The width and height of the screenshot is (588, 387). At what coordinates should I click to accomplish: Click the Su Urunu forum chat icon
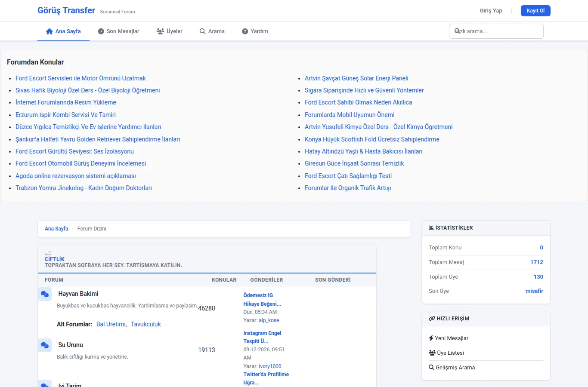pos(45,345)
